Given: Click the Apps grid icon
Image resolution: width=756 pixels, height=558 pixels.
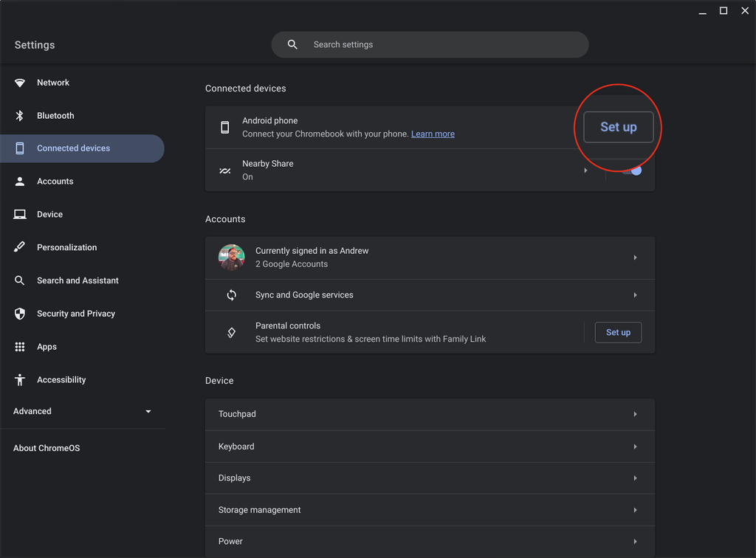Looking at the screenshot, I should click(x=20, y=347).
